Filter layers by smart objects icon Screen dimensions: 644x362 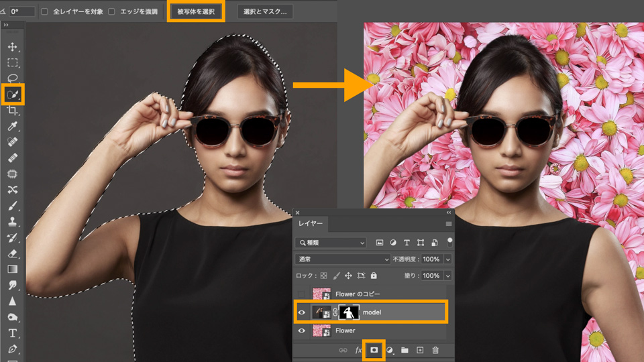click(435, 243)
